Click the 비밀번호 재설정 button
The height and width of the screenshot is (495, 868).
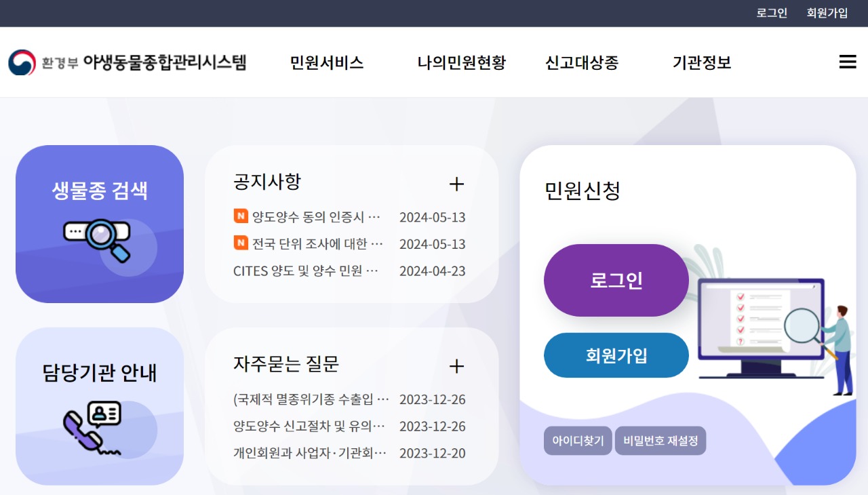(660, 441)
